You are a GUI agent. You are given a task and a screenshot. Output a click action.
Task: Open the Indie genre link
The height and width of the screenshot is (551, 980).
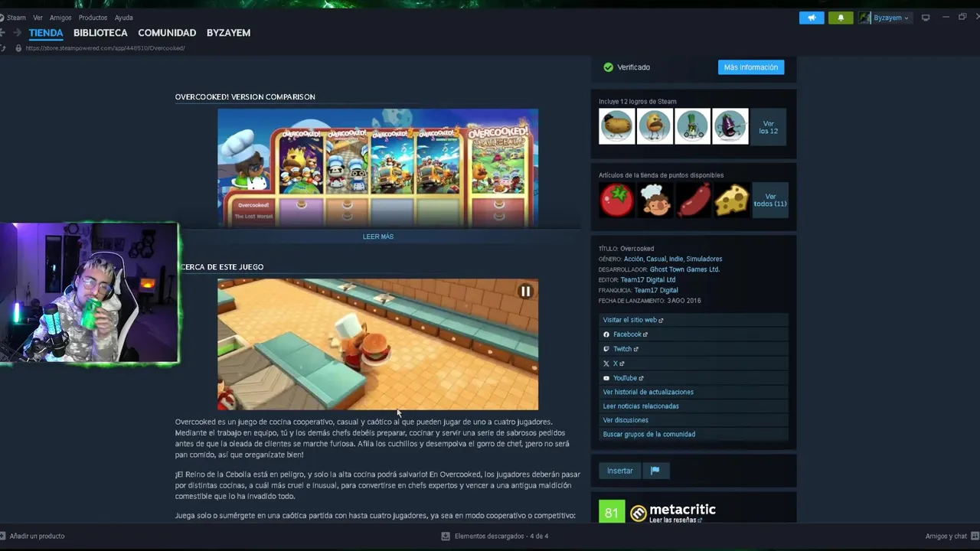[x=676, y=259]
